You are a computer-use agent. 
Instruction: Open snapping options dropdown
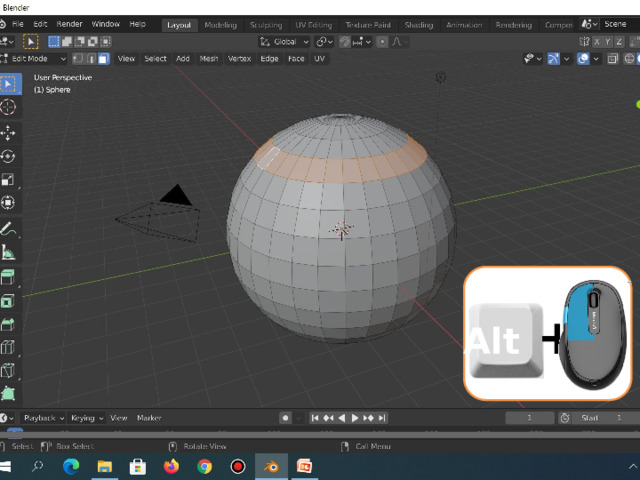[362, 42]
